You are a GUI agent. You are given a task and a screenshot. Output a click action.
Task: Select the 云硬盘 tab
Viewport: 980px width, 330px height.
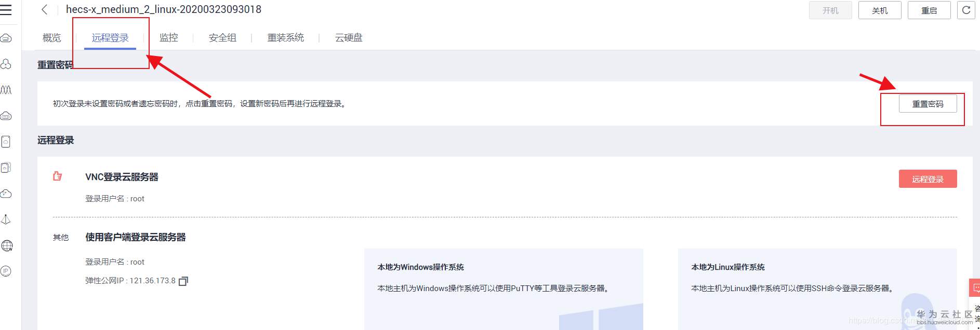[x=349, y=37]
